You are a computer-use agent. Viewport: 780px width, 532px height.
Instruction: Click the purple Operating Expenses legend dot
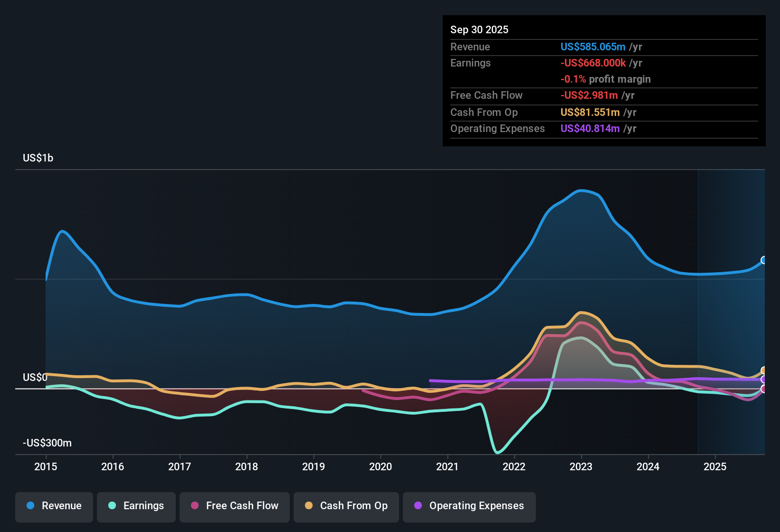(418, 506)
